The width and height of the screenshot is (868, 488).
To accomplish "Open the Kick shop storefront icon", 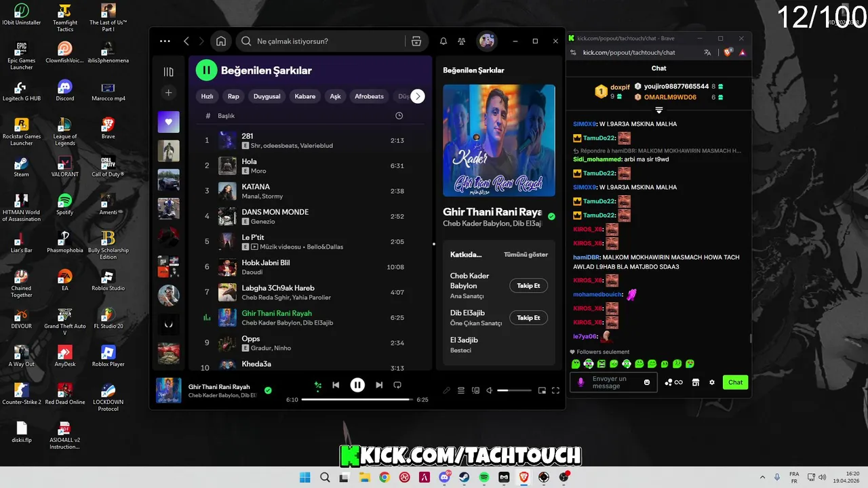I will 695,382.
